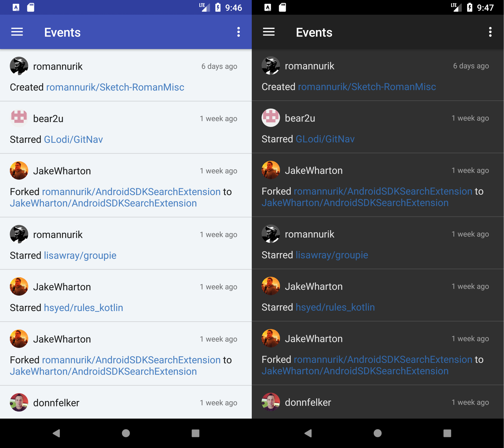
Task: Open romannurik/Sketch-RomanMisc link in light-theme list
Action: [115, 87]
